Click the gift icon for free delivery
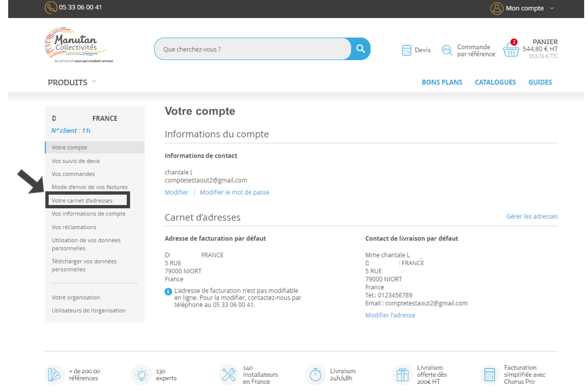The width and height of the screenshot is (588, 392). tap(403, 375)
